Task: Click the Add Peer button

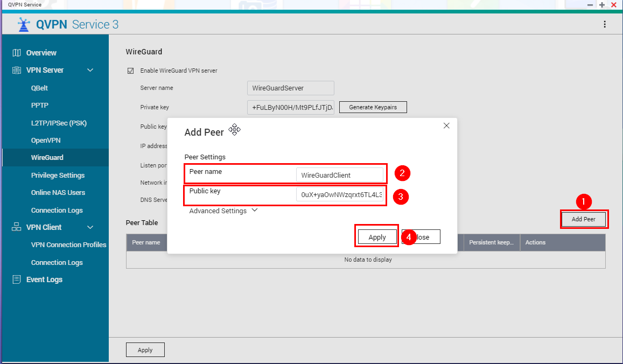Action: click(584, 219)
